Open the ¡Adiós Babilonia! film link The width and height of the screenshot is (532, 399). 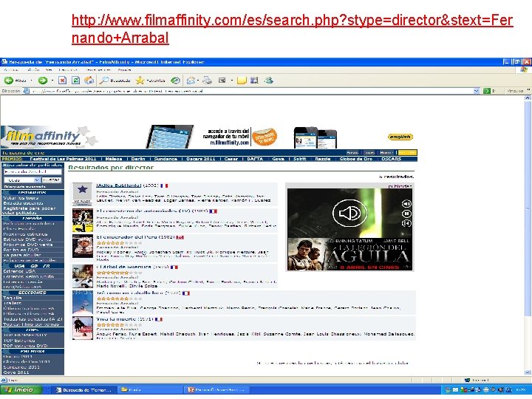[x=119, y=185]
